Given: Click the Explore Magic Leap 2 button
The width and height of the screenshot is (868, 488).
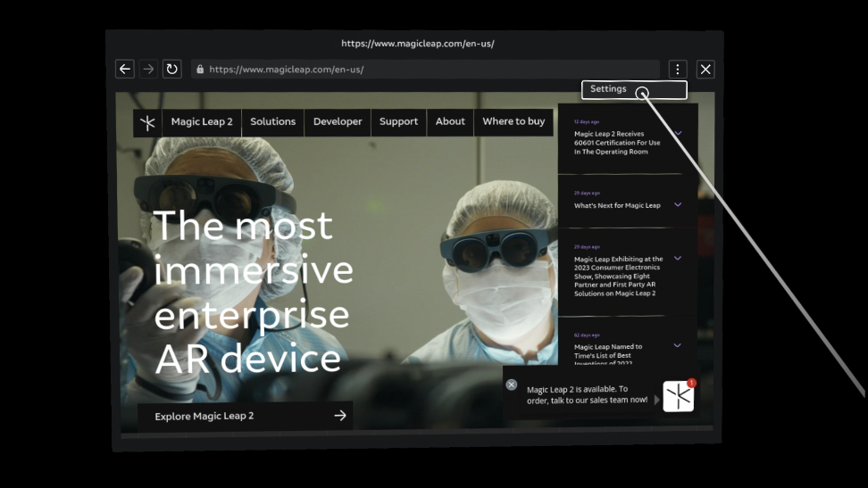Looking at the screenshot, I should [x=246, y=416].
